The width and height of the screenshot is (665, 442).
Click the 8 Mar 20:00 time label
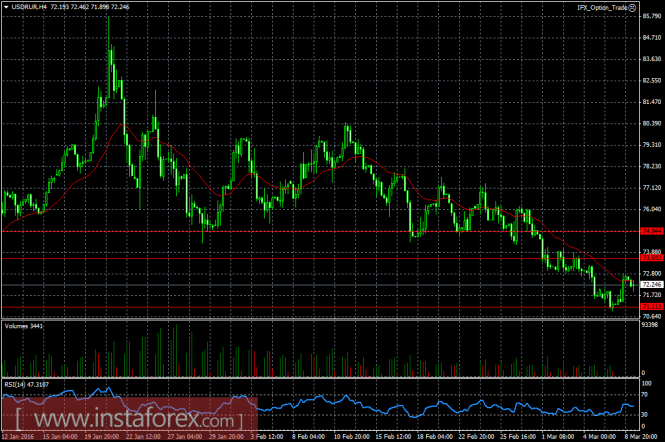coord(641,436)
